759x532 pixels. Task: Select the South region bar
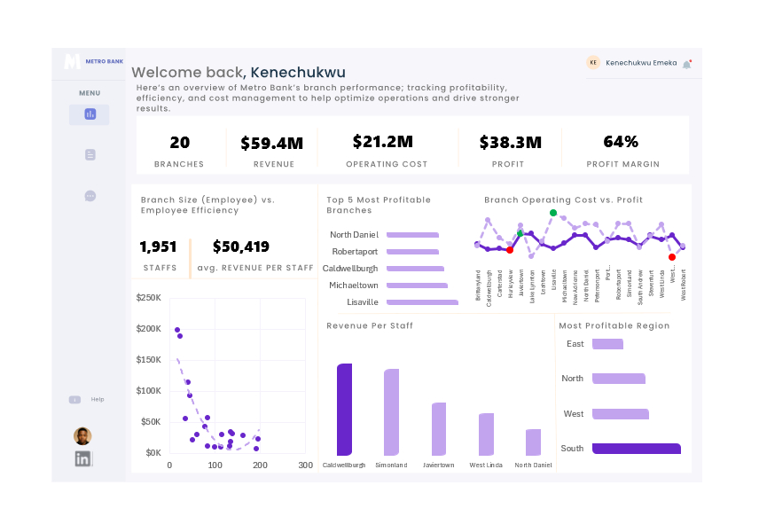[x=637, y=449]
